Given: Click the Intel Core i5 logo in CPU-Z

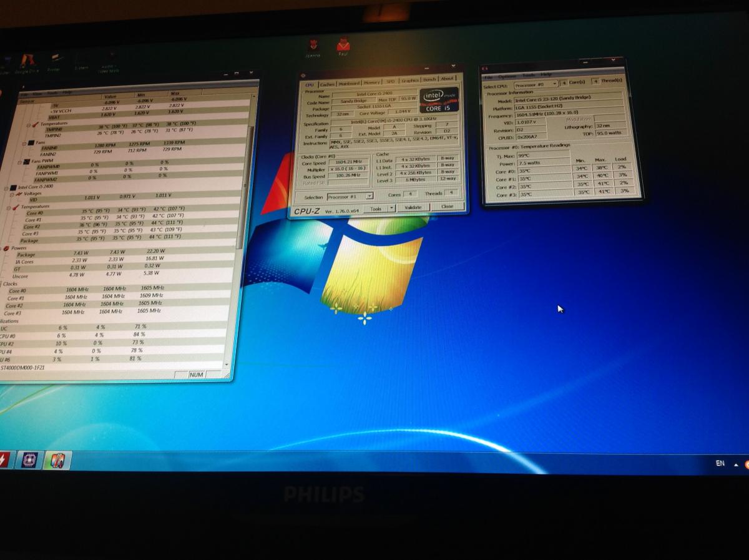Looking at the screenshot, I should click(439, 100).
